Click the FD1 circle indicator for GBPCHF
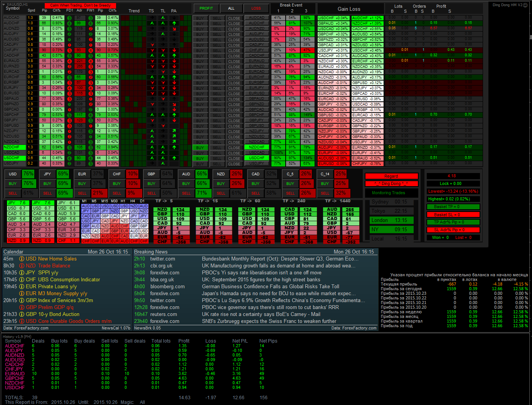The width and height of the screenshot is (532, 405). pos(69,115)
